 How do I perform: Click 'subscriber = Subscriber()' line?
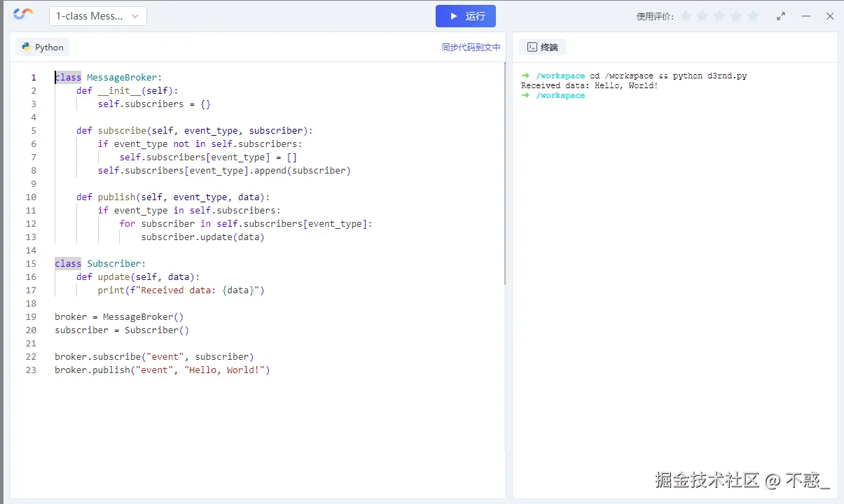point(122,330)
